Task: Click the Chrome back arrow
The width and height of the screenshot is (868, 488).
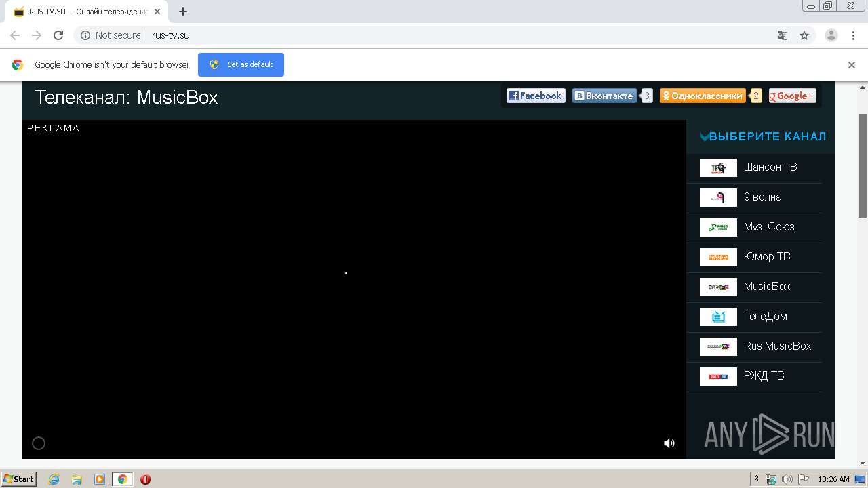Action: pyautogui.click(x=15, y=35)
